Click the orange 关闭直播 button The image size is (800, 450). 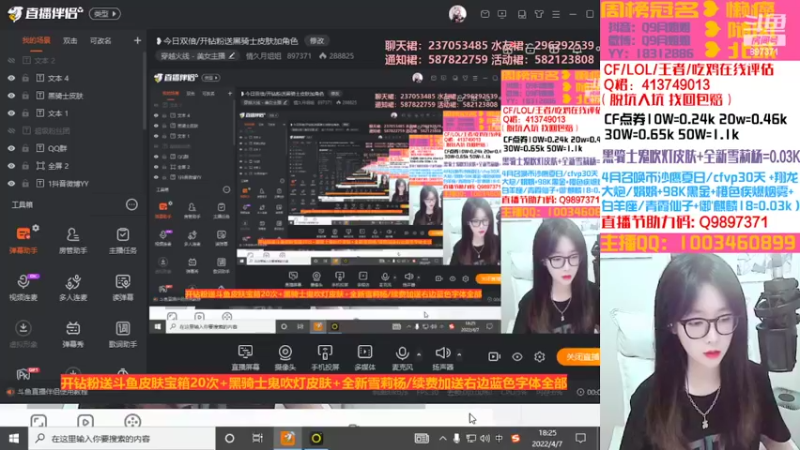pos(579,357)
